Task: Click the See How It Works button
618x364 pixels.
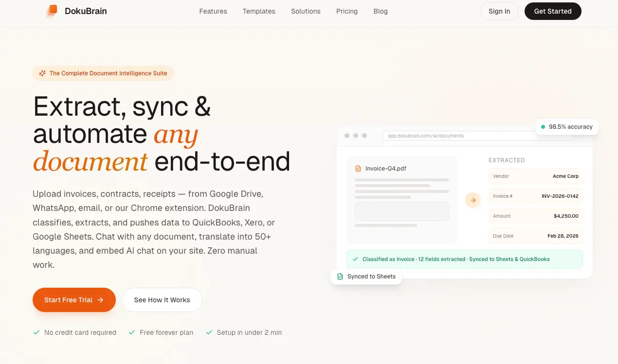Action: coord(162,300)
